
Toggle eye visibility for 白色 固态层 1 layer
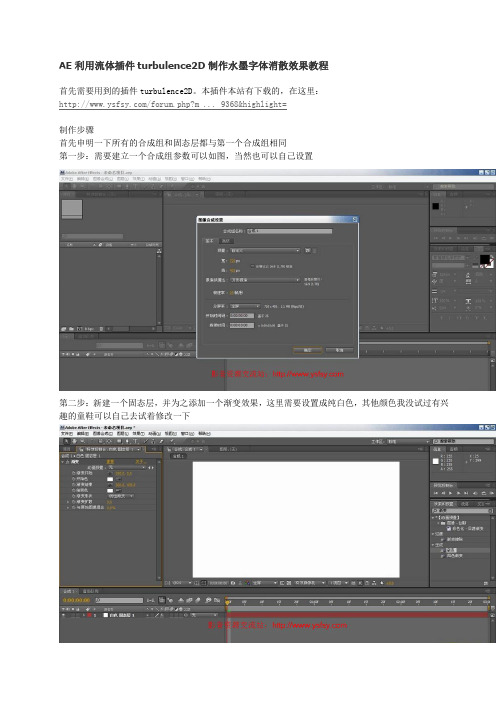click(63, 615)
